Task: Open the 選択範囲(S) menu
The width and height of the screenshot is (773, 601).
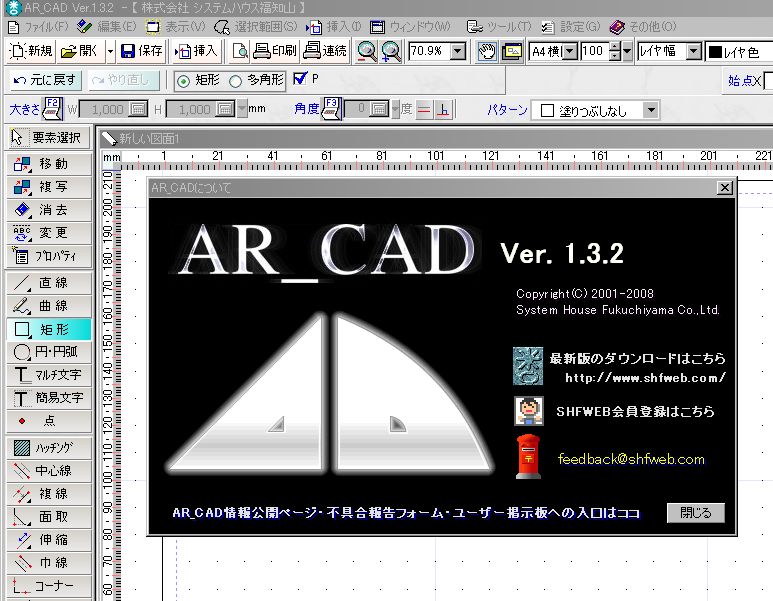Action: pos(257,27)
